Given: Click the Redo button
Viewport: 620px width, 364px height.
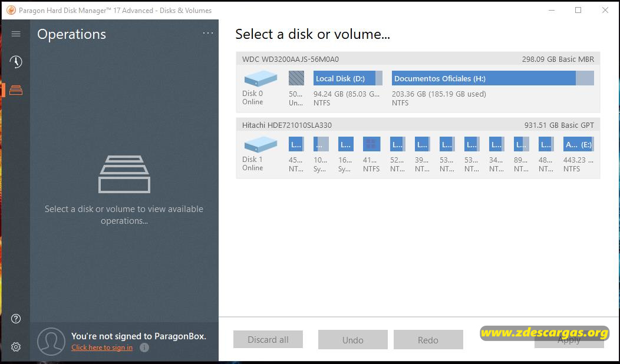Looking at the screenshot, I should tap(428, 340).
